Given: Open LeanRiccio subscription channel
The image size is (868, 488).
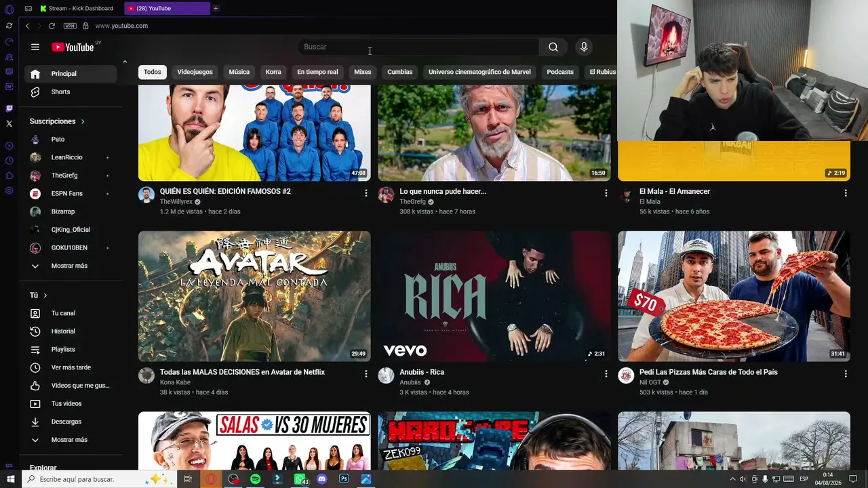Looking at the screenshot, I should click(x=71, y=157).
